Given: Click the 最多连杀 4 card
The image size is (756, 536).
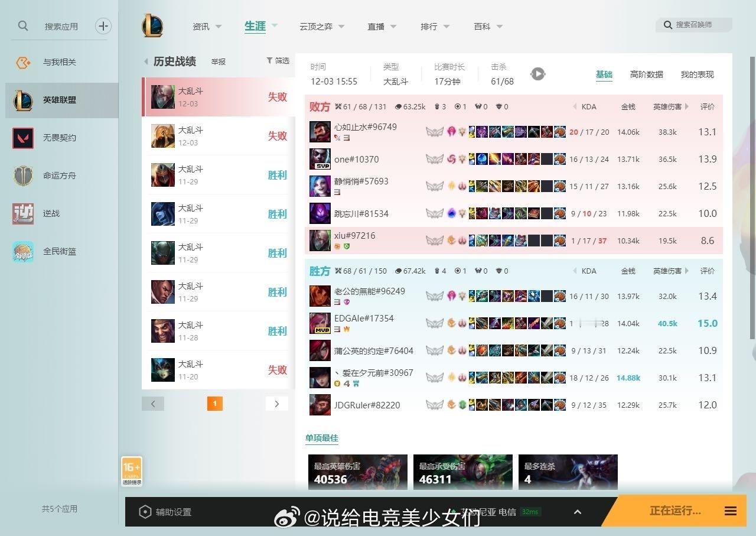Looking at the screenshot, I should tap(568, 472).
